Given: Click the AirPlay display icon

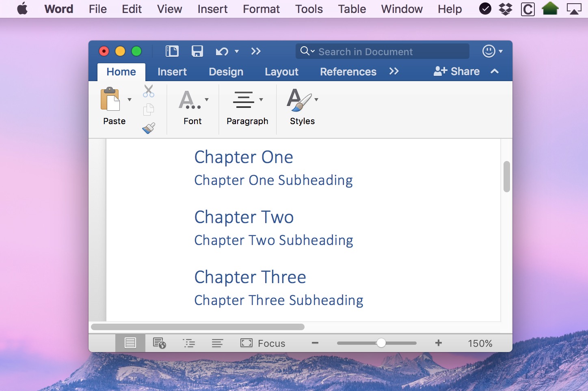Looking at the screenshot, I should (x=574, y=9).
